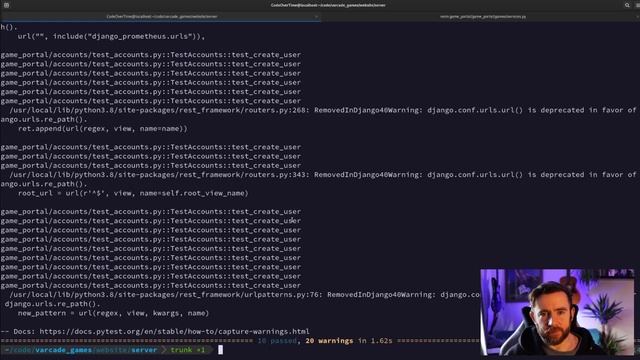
Task: Switch to the second terminal tab
Action: 482,17
